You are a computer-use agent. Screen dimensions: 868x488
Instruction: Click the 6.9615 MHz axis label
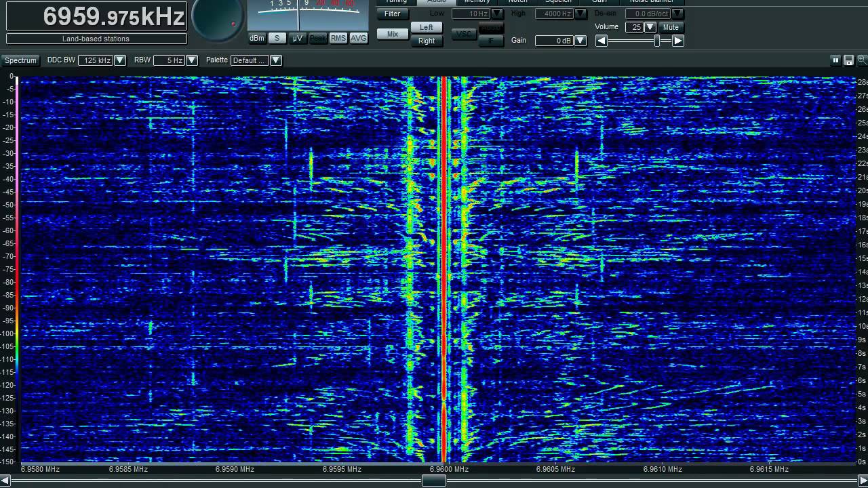coord(769,469)
